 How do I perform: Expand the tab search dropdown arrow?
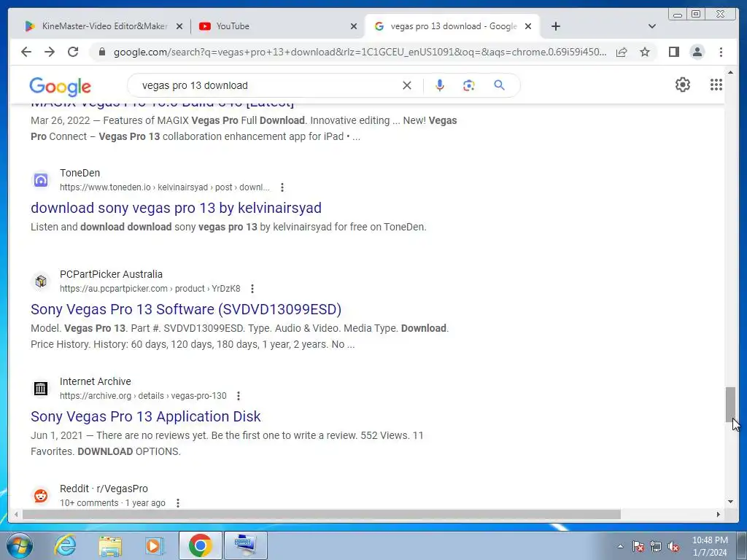[652, 26]
